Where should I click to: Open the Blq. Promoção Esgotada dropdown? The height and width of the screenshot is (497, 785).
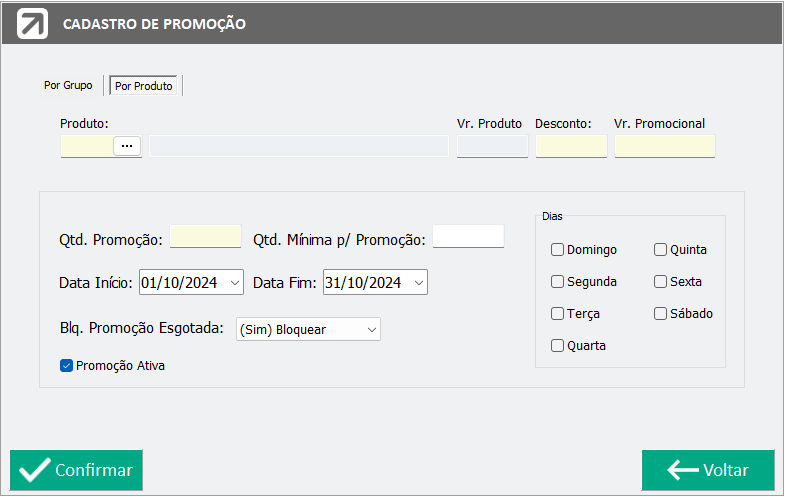click(x=308, y=329)
